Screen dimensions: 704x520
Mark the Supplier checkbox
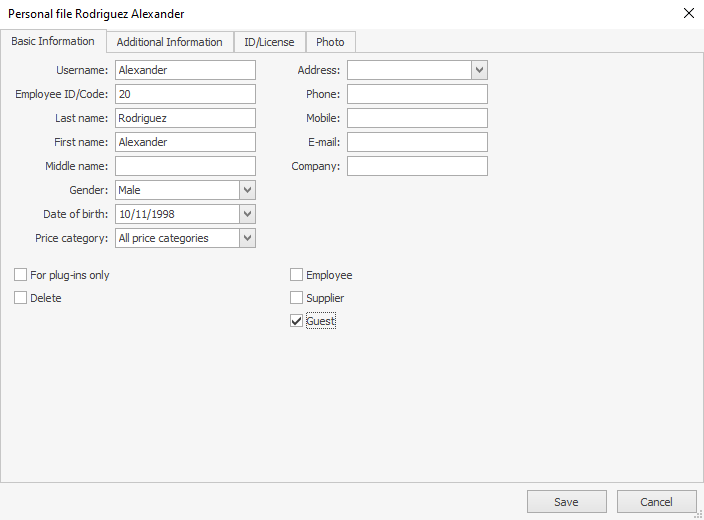[x=297, y=298]
